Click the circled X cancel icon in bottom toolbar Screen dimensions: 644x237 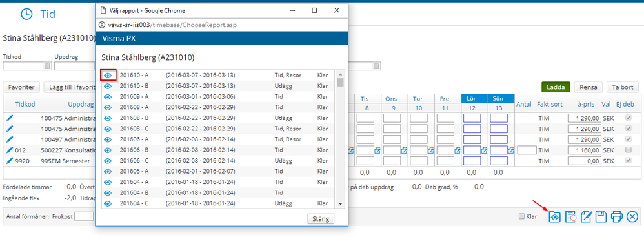click(x=632, y=216)
